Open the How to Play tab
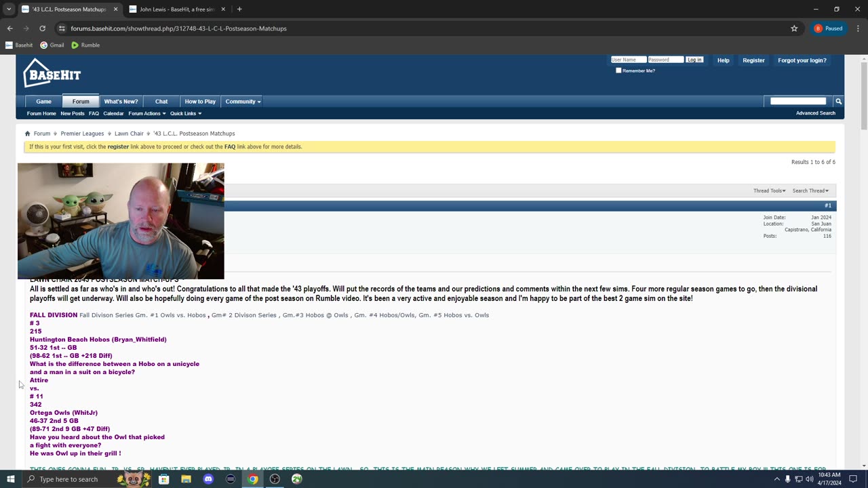This screenshot has width=868, height=488. tap(200, 102)
